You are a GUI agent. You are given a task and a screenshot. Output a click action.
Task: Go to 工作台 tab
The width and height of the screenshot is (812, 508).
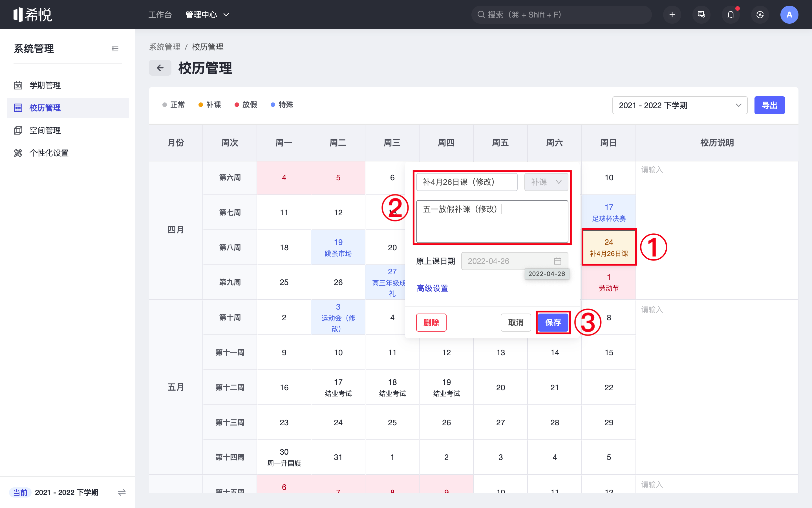click(x=160, y=15)
